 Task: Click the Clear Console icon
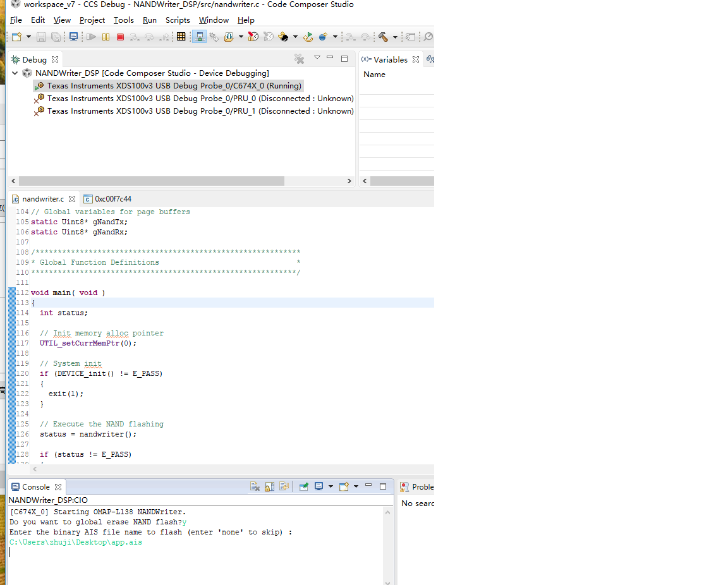pos(255,486)
